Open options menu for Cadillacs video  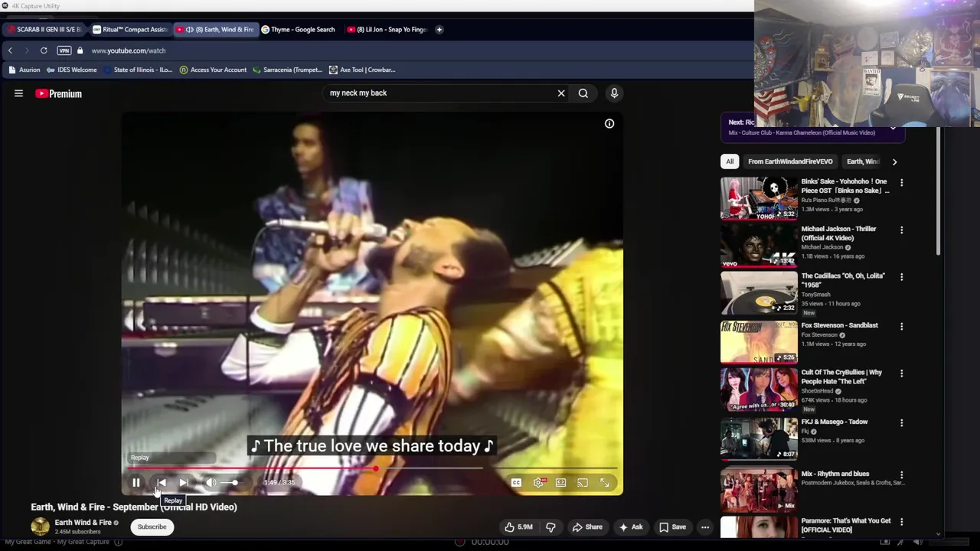[901, 277]
